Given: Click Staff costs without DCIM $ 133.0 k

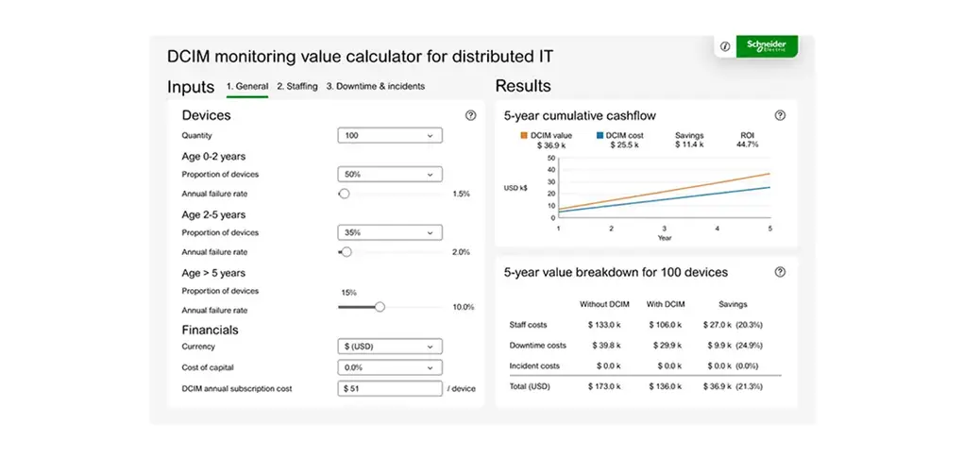Looking at the screenshot, I should (x=604, y=325).
